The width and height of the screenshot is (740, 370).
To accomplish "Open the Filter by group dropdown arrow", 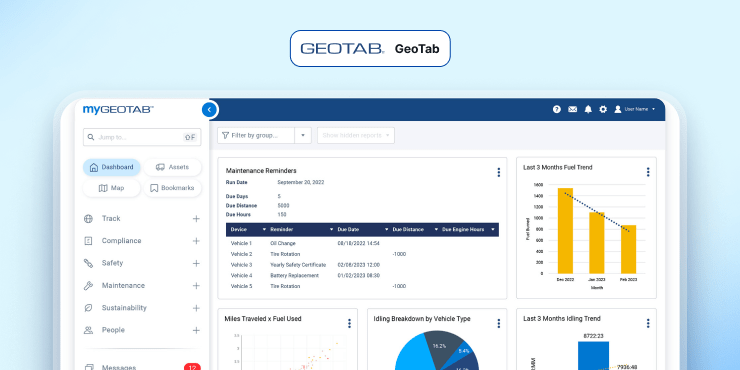I will 303,135.
